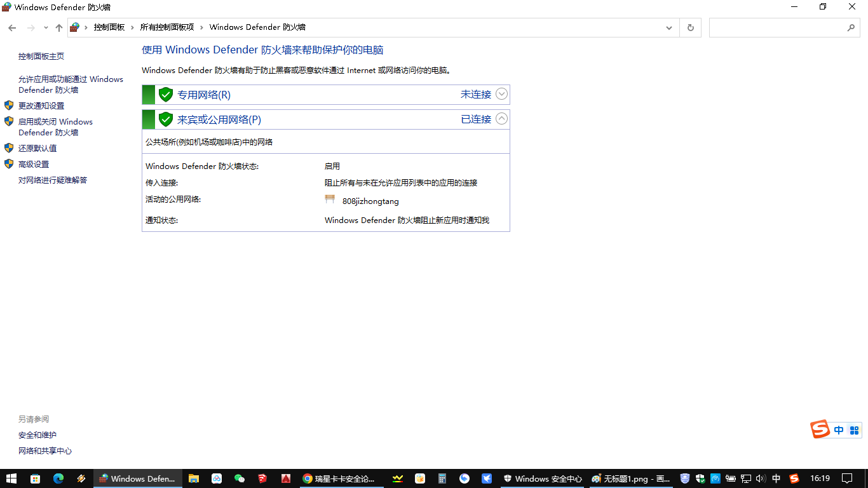Open SketchUp from the taskbar
The height and width of the screenshot is (488, 868).
(262, 478)
